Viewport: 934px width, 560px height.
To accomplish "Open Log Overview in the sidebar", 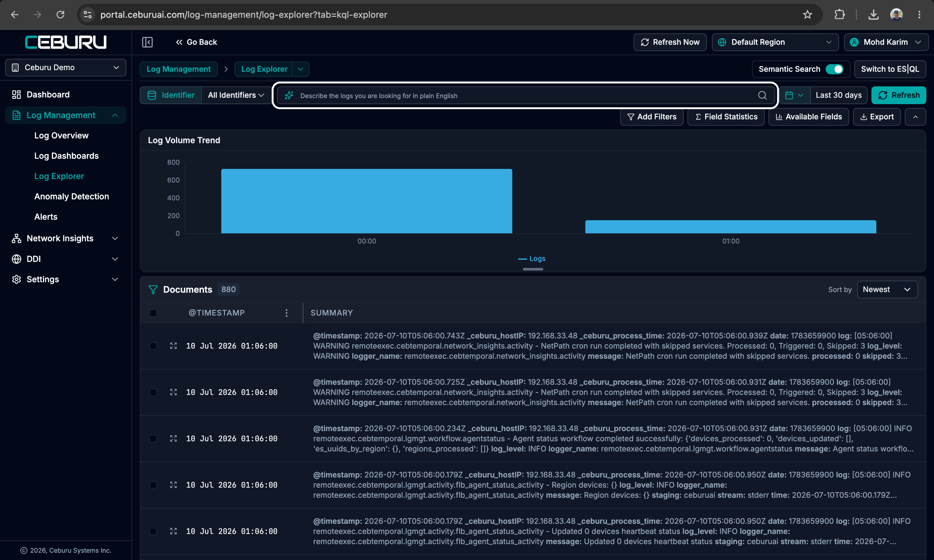I will pos(61,136).
